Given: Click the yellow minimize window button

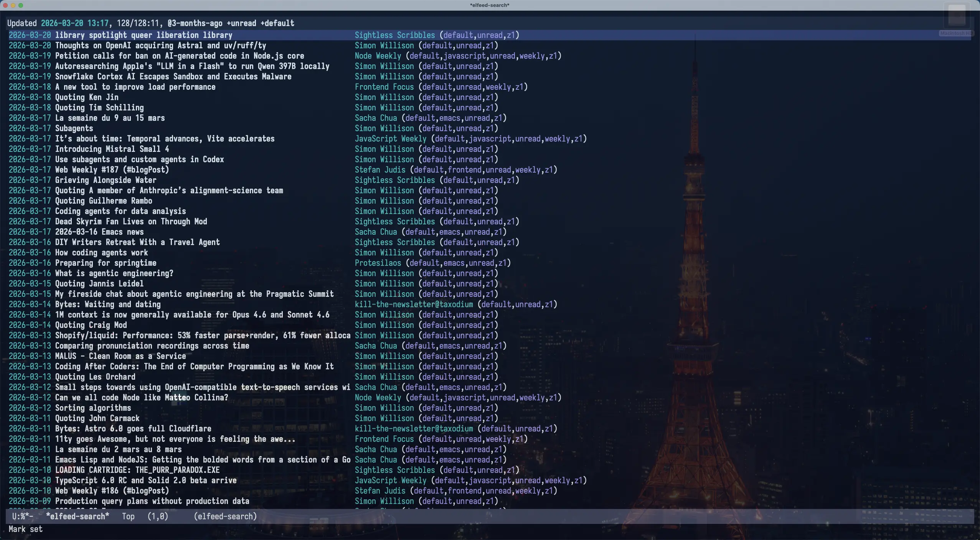Looking at the screenshot, I should [13, 5].
